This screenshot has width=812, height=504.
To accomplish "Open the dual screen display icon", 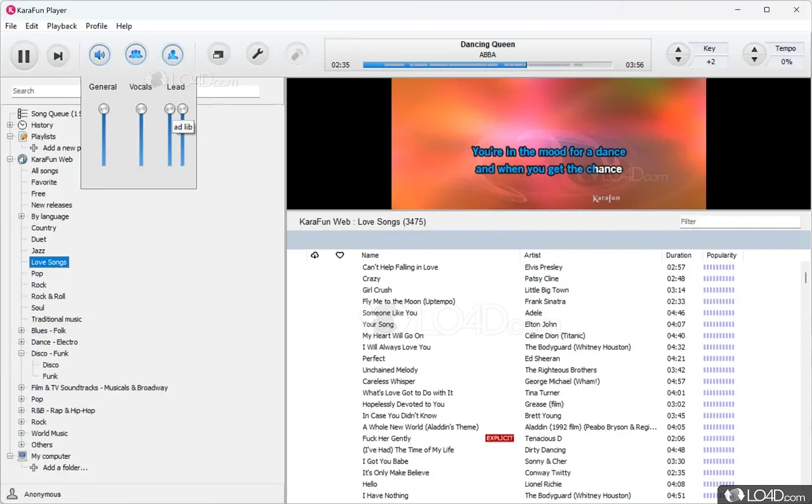I will [218, 55].
